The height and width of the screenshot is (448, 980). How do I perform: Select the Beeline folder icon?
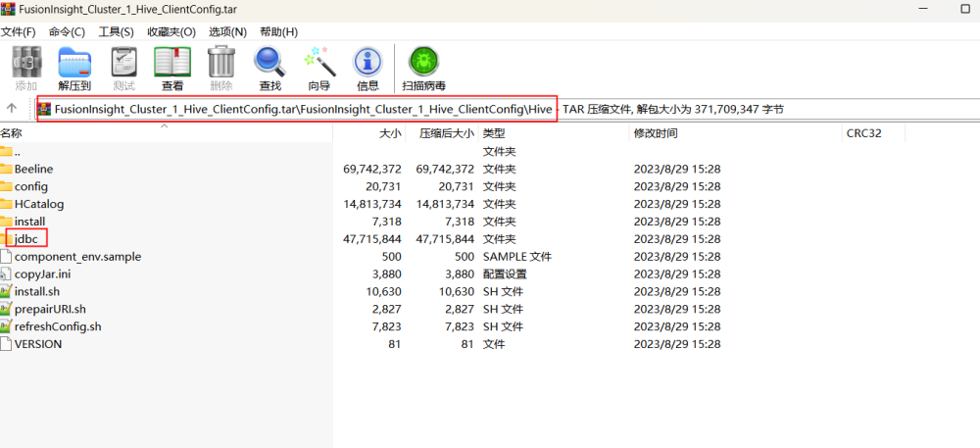point(6,169)
